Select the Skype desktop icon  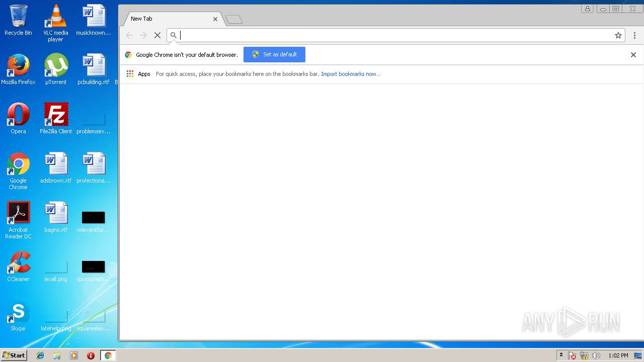18,315
